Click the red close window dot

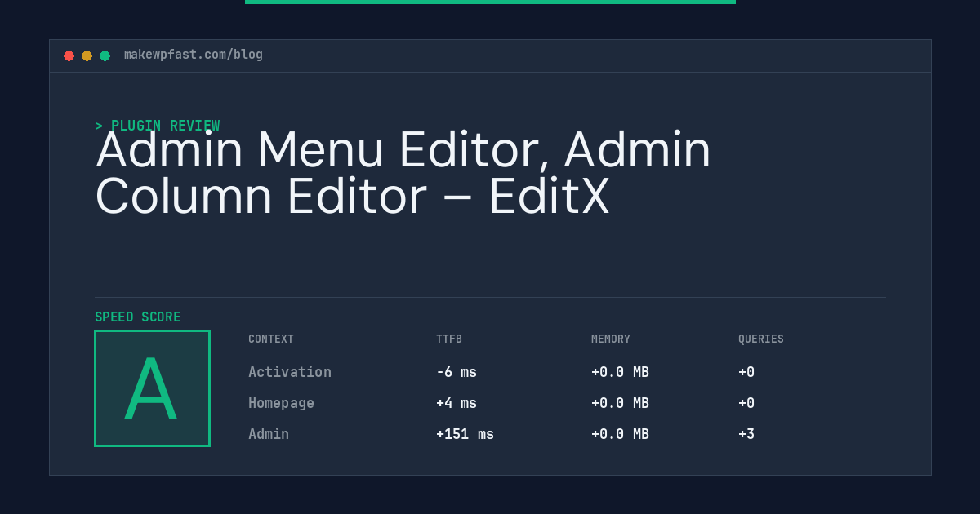69,55
